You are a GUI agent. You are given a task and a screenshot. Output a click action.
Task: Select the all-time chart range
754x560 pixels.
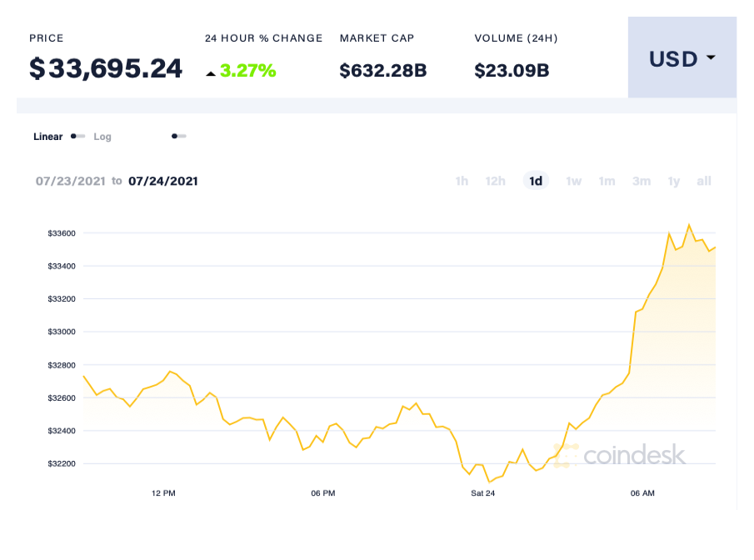tap(703, 181)
